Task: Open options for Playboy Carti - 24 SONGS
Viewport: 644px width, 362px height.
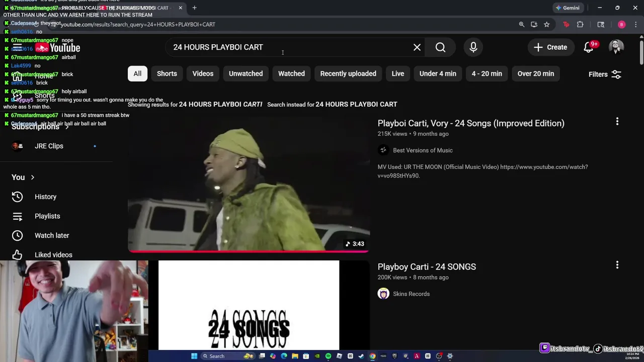Action: point(617,264)
